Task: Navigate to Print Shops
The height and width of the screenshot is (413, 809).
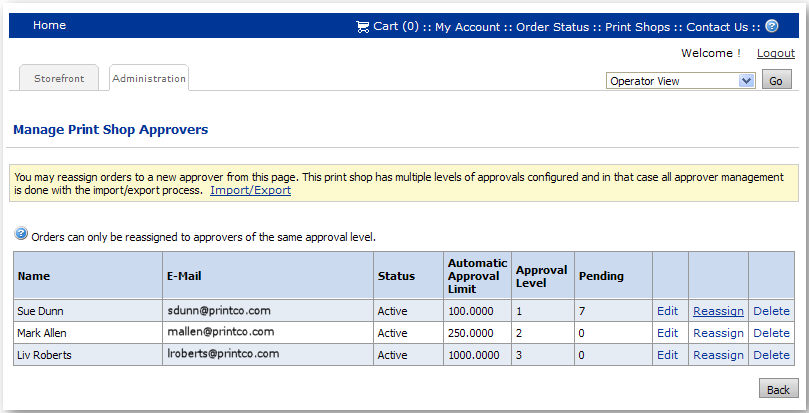Action: coord(637,27)
